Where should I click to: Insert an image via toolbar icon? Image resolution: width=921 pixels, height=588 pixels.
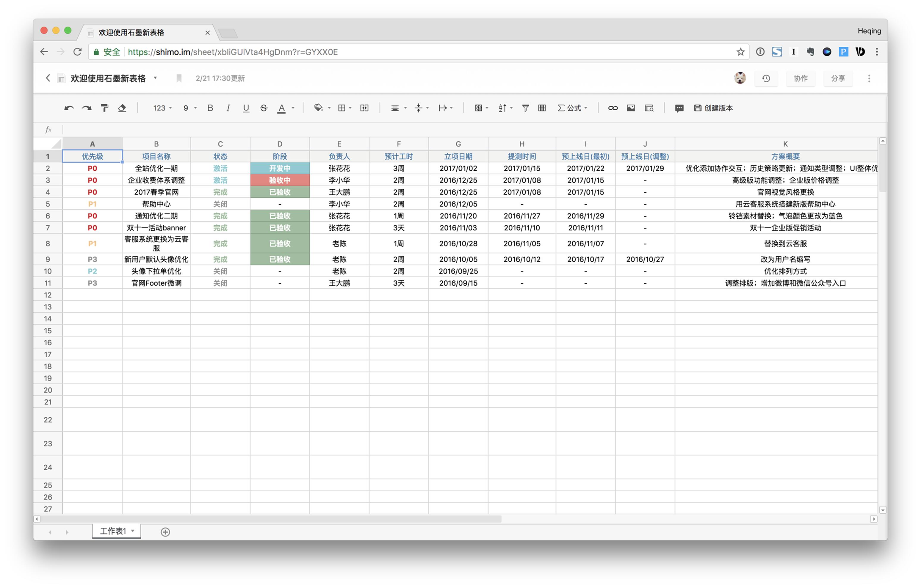pyautogui.click(x=631, y=108)
